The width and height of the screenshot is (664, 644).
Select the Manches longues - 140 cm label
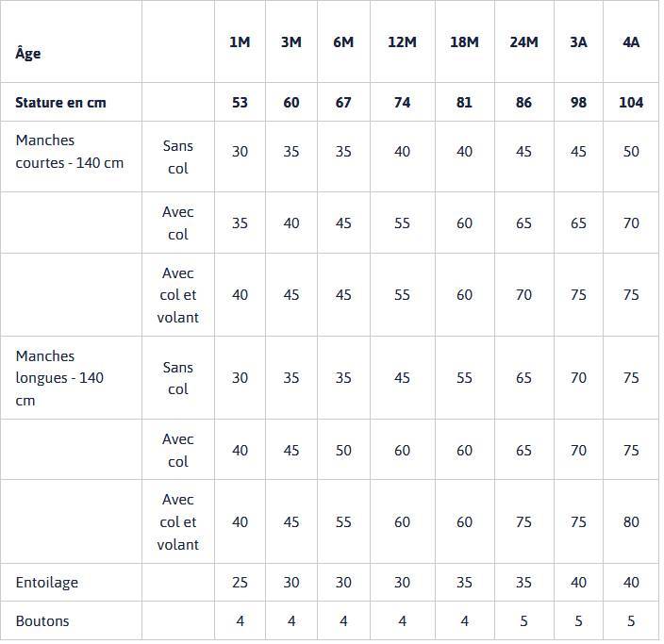point(59,378)
